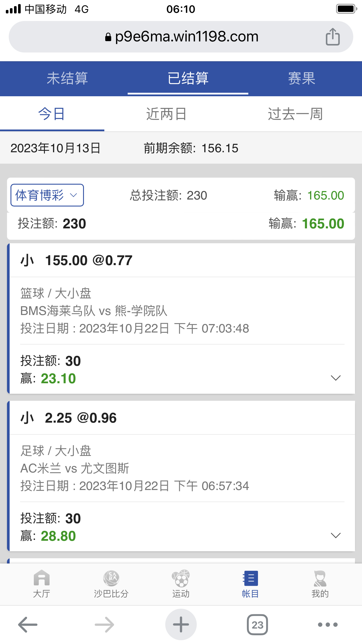Open the 体育博彩 category dropdown
Image resolution: width=362 pixels, height=644 pixels.
coord(47,195)
